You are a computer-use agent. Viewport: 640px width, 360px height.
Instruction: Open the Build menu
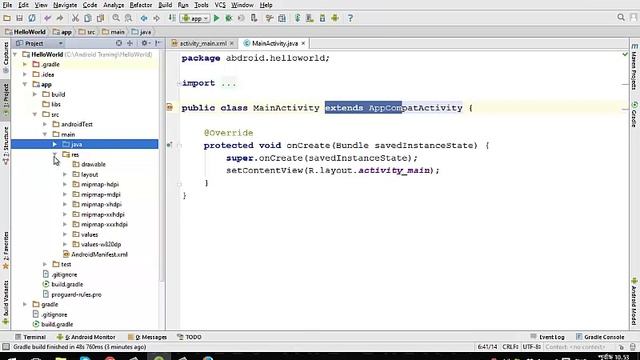[165, 5]
